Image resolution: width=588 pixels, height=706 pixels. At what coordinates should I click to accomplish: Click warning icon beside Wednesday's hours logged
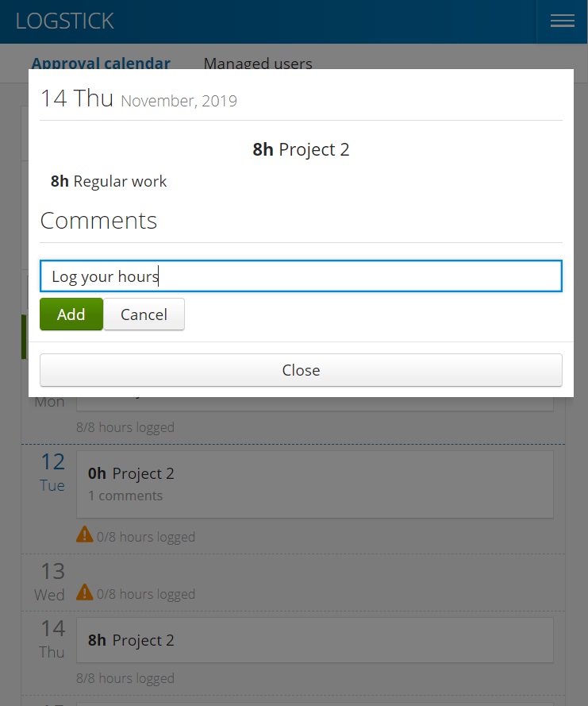85,592
